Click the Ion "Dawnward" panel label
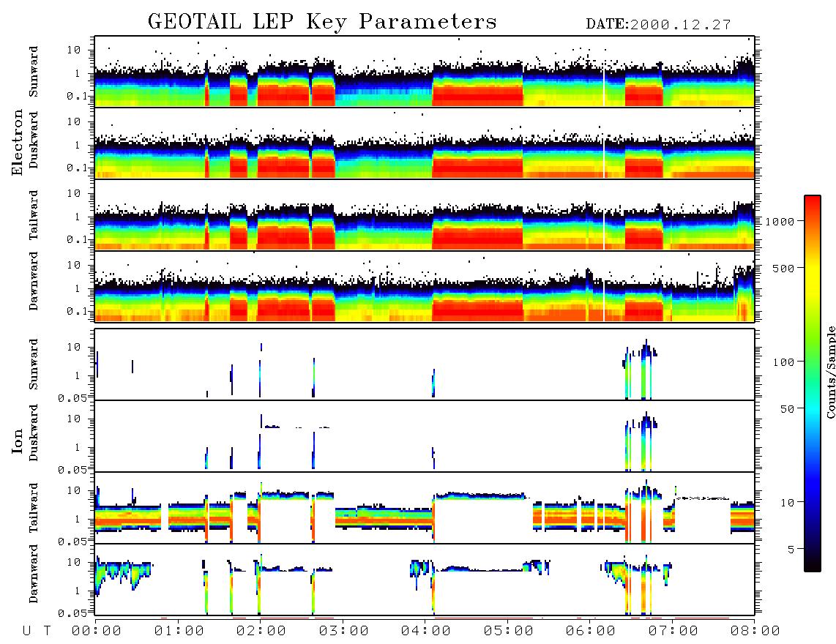This screenshot has width=836, height=644. pyautogui.click(x=34, y=574)
